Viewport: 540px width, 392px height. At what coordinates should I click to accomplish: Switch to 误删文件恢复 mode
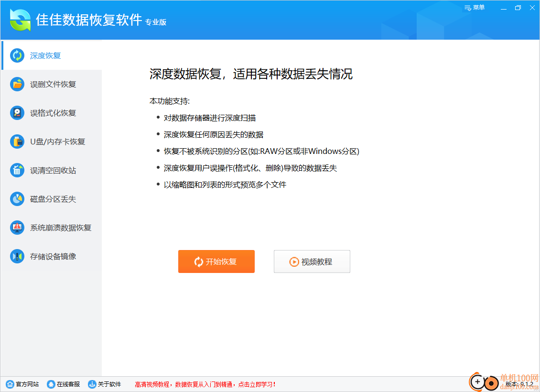coord(52,84)
